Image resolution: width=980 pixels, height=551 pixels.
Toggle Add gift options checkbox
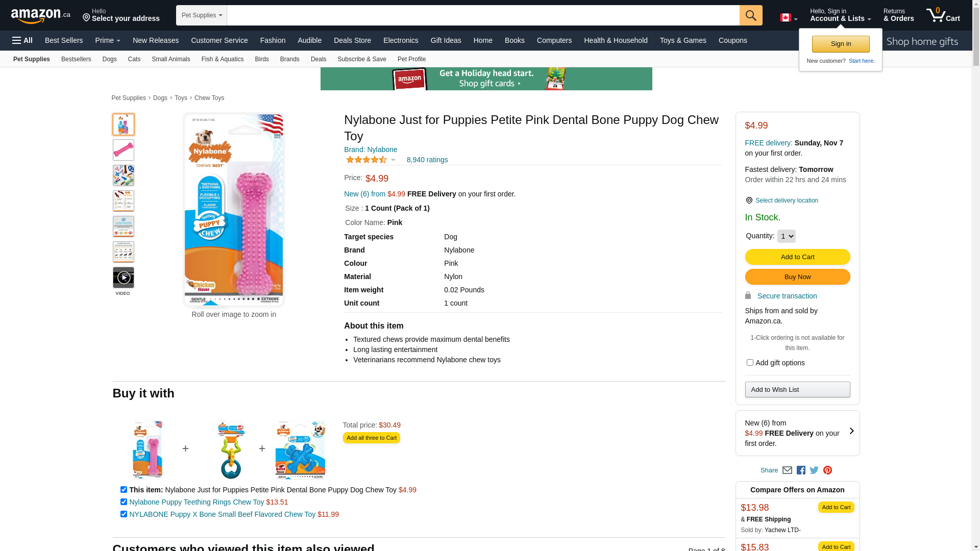pos(750,363)
